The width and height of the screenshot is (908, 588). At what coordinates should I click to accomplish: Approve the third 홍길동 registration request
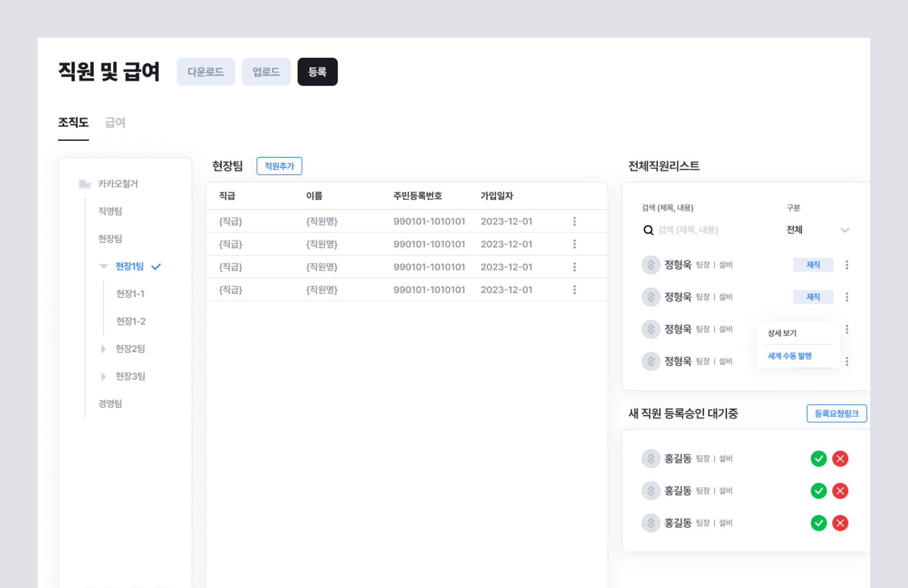[x=818, y=523]
